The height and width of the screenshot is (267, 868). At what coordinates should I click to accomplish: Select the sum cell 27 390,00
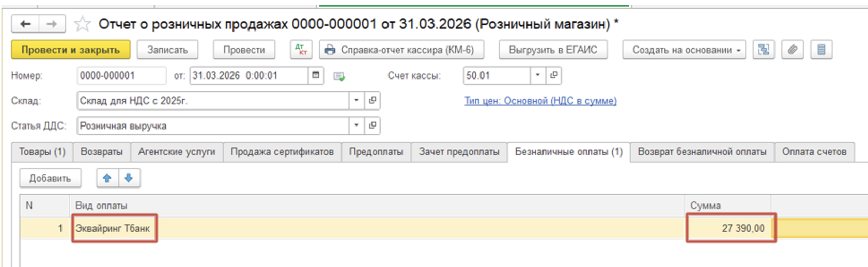(728, 228)
